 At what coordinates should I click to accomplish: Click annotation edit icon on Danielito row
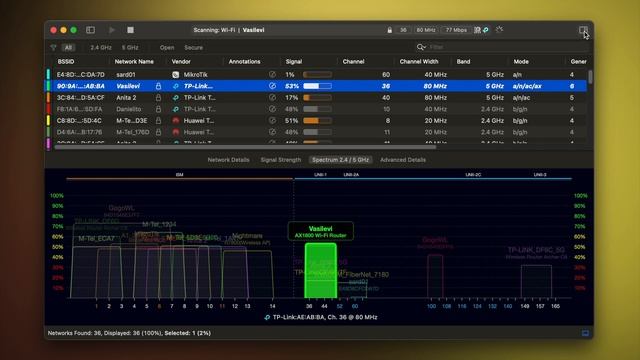[272, 109]
